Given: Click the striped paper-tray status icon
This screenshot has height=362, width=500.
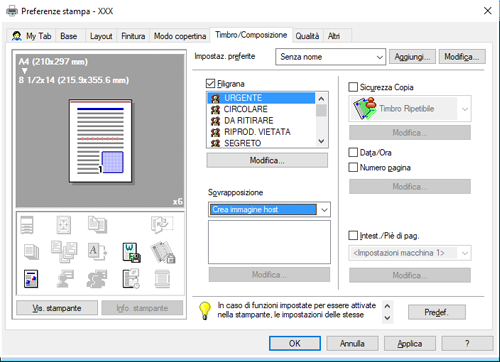Looking at the screenshot, I should point(27,225).
